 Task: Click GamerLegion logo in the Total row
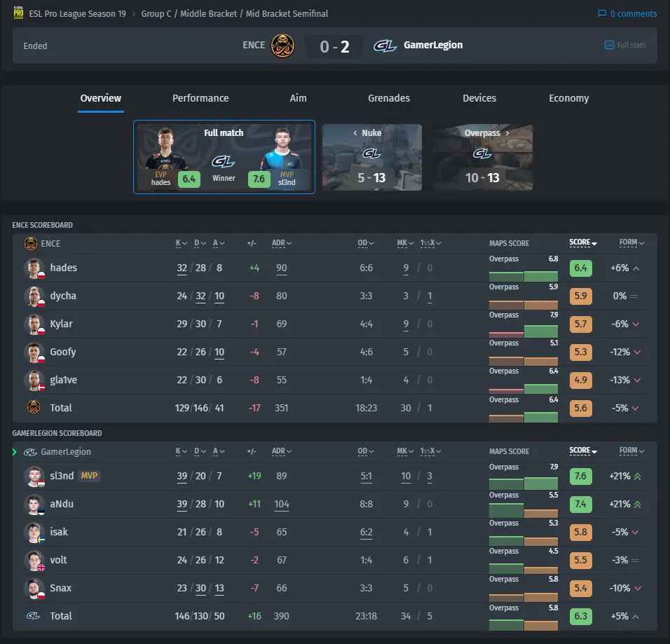[33, 616]
